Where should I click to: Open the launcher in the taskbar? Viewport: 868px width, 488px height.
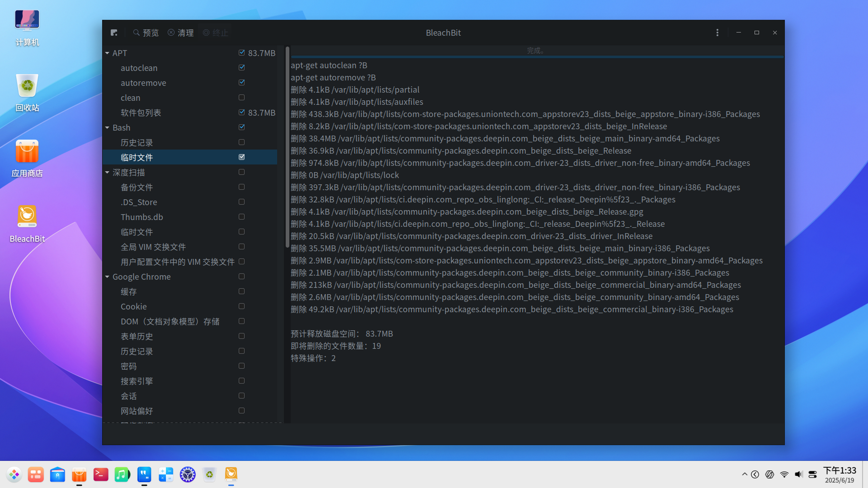[x=14, y=474]
